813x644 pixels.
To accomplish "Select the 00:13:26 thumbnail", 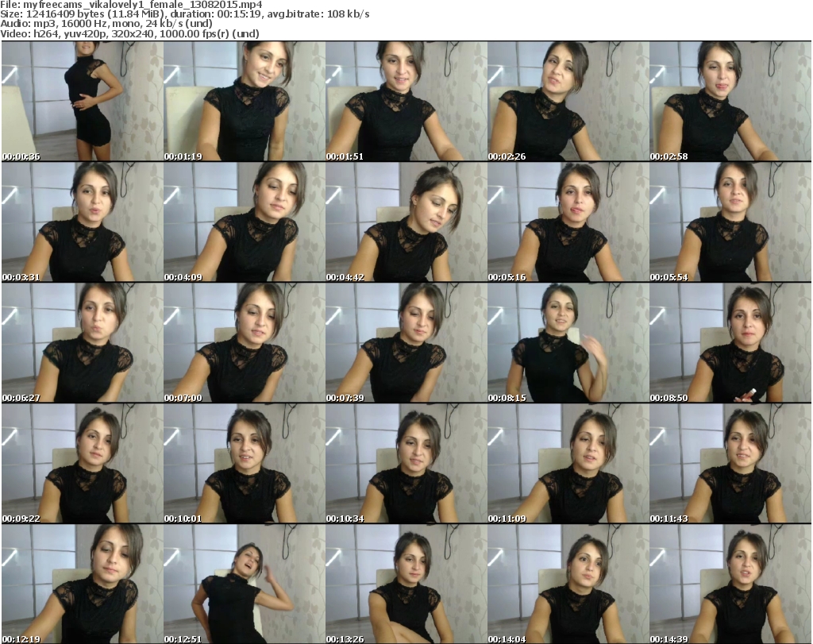I will coord(406,584).
